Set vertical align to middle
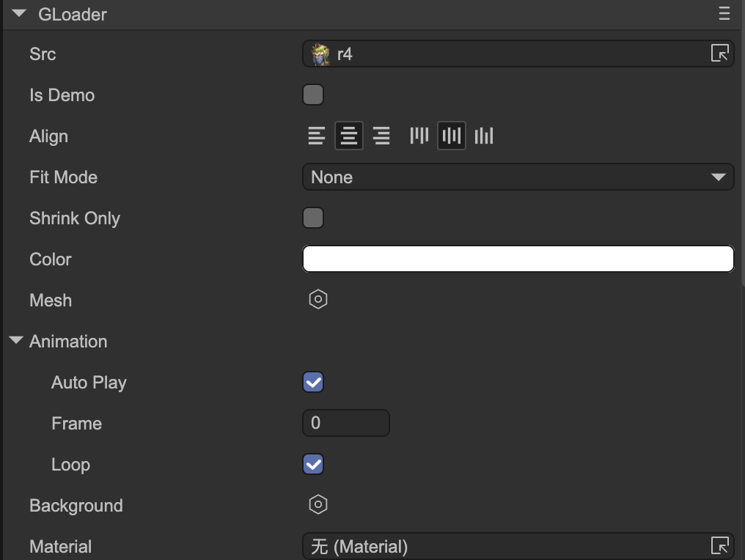This screenshot has width=745, height=560. (x=452, y=136)
